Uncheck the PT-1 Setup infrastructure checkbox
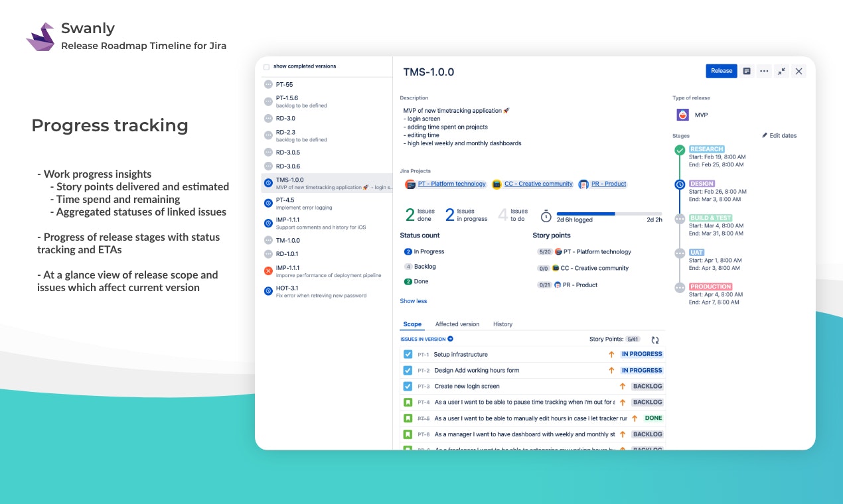 [x=408, y=354]
